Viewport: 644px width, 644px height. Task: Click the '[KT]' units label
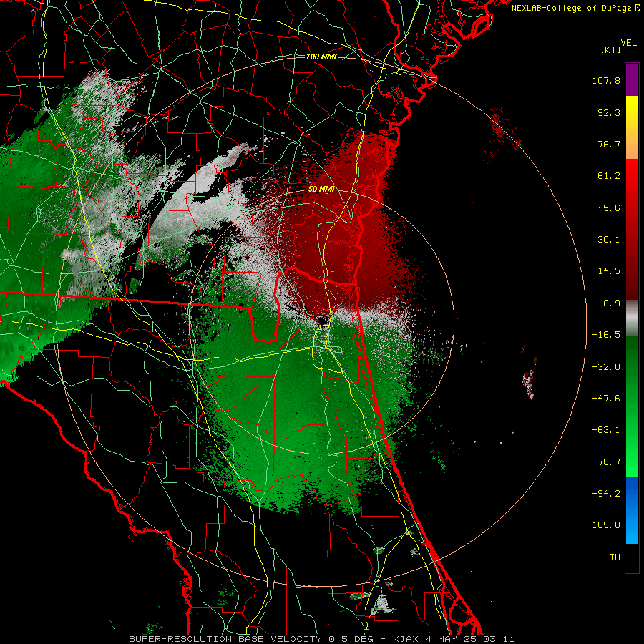click(611, 49)
